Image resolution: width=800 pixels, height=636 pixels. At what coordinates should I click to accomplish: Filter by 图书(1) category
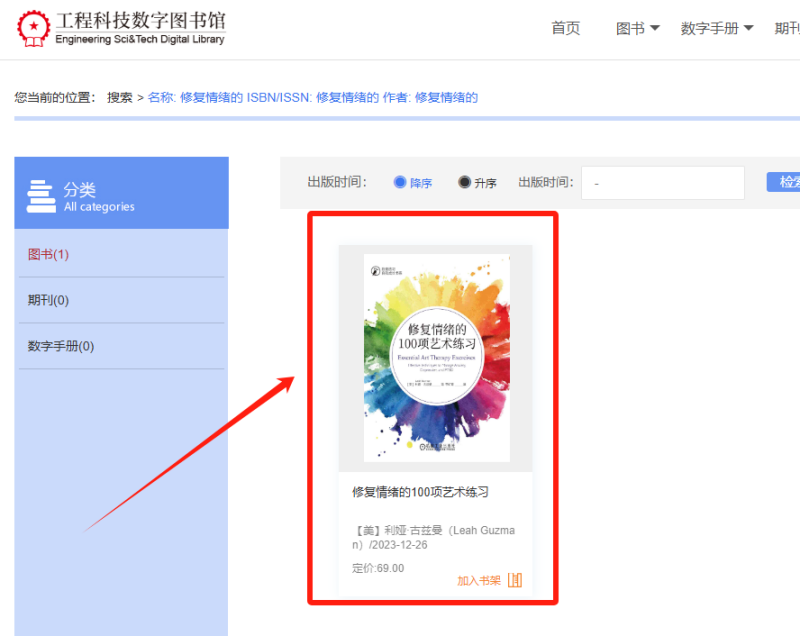pyautogui.click(x=48, y=255)
